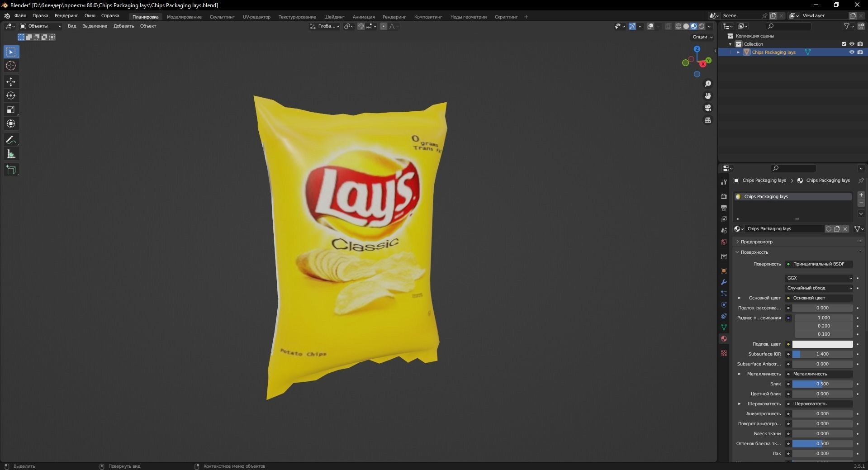Image resolution: width=868 pixels, height=470 pixels.
Task: Open the Measure tool
Action: 11,153
